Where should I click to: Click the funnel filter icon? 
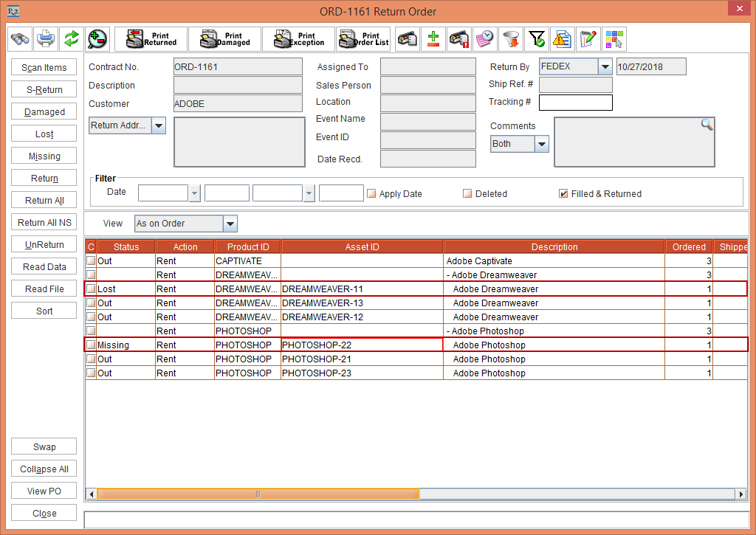(509, 39)
